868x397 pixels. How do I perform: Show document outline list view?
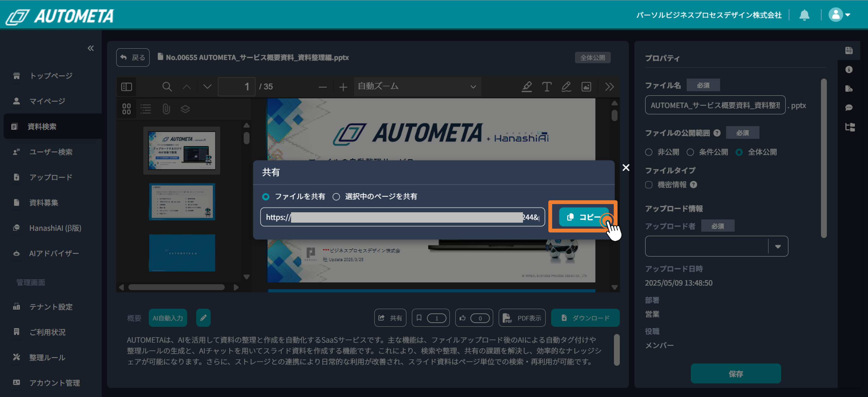pos(146,109)
